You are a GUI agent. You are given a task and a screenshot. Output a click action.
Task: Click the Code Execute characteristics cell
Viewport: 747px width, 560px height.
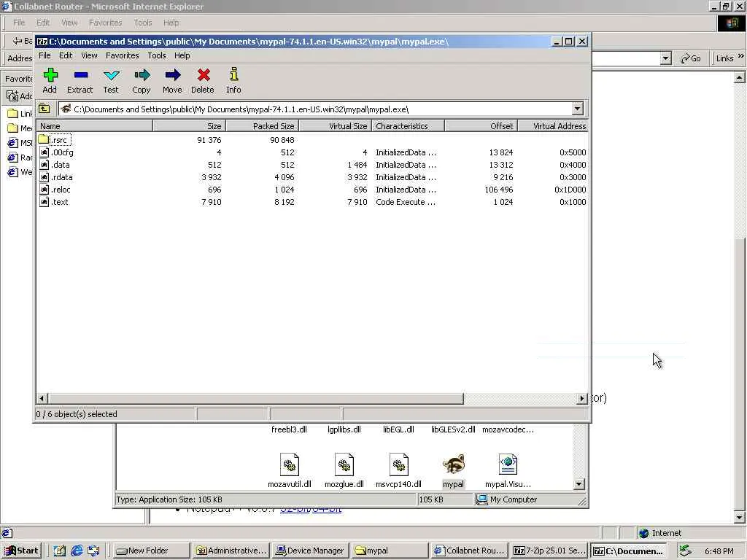pyautogui.click(x=406, y=202)
